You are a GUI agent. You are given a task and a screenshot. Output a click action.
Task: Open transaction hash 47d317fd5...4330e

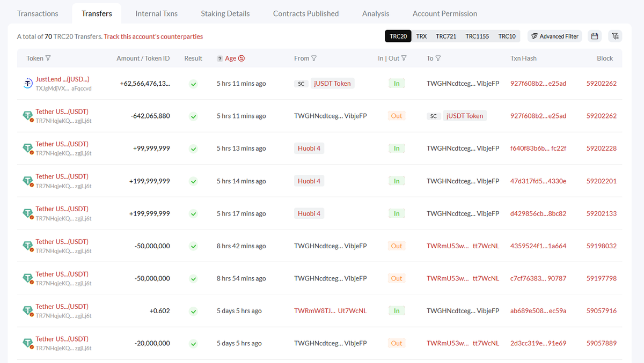[538, 181]
